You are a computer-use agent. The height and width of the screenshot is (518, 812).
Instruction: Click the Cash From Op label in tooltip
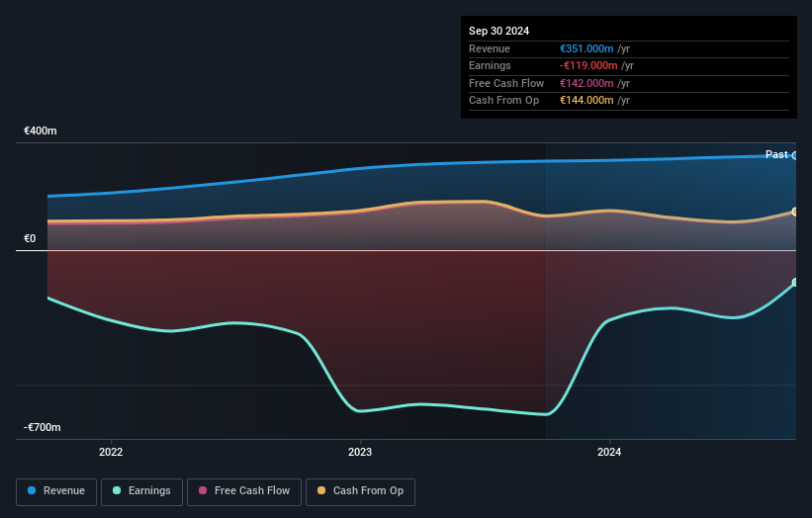[x=503, y=101]
